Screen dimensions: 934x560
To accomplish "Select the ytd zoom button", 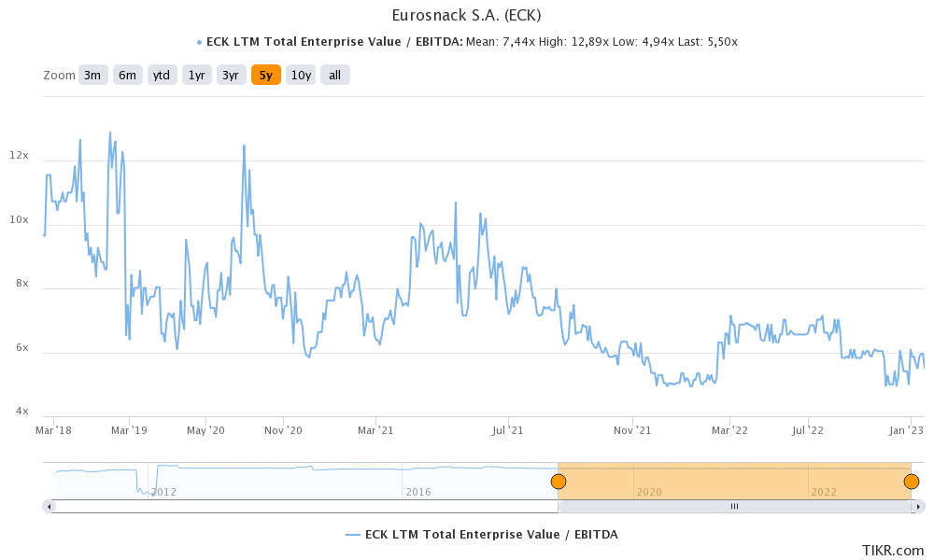I will pyautogui.click(x=162, y=75).
